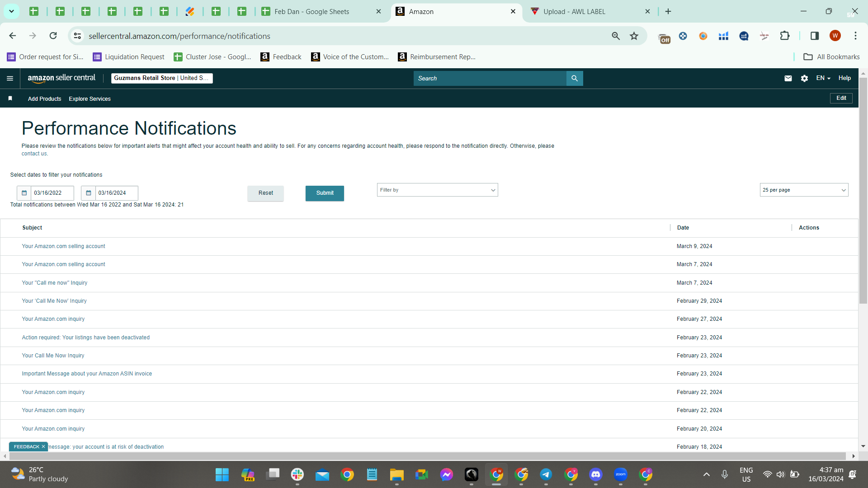
Task: Open Action required listings deactivated notification
Action: pyautogui.click(x=86, y=338)
